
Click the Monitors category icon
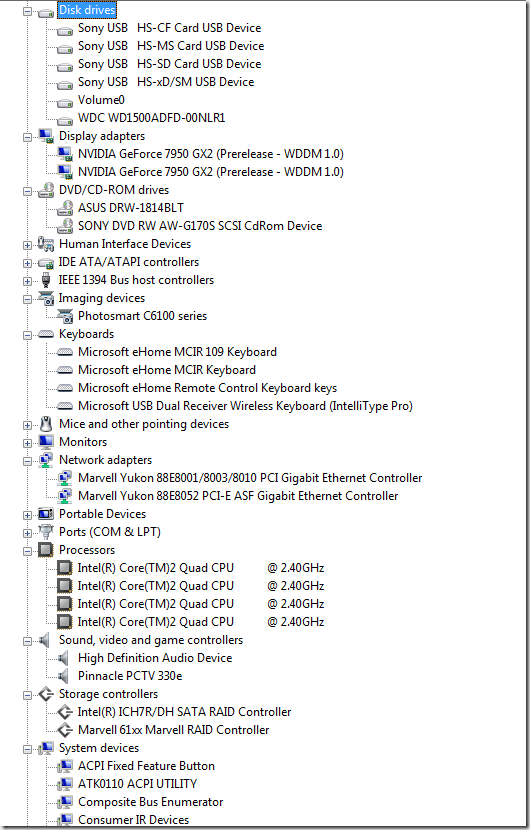pos(46,441)
